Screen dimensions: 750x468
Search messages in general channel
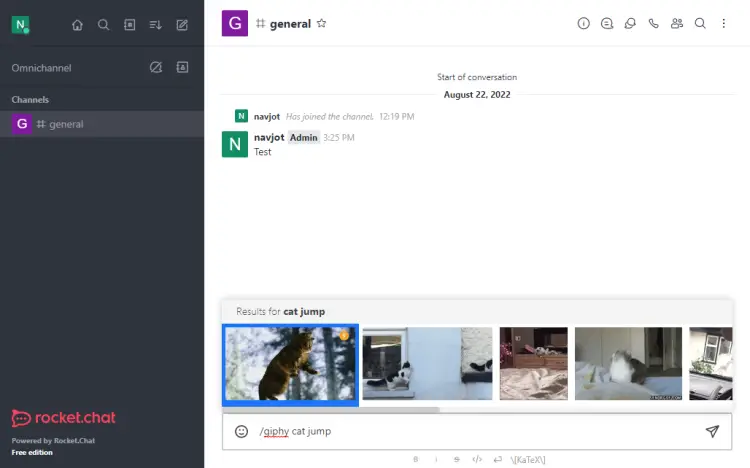[700, 24]
